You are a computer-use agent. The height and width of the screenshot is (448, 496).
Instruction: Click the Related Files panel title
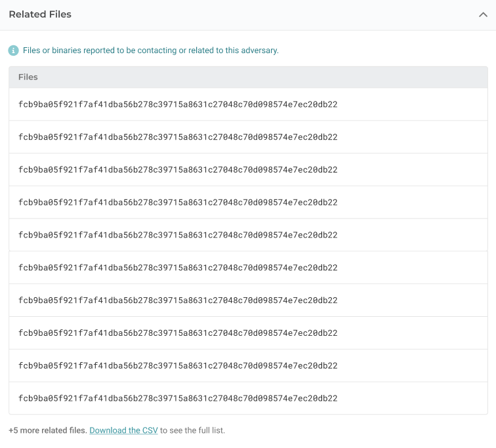pyautogui.click(x=40, y=14)
